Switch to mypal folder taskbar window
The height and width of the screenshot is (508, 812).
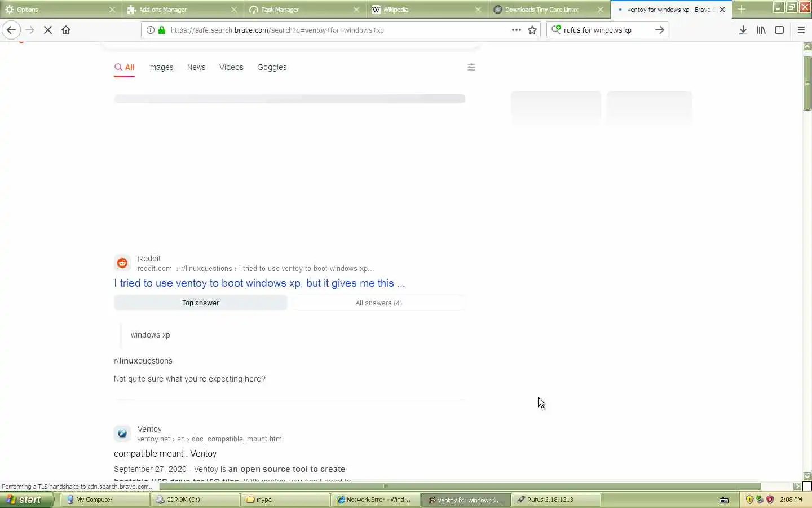pos(285,500)
